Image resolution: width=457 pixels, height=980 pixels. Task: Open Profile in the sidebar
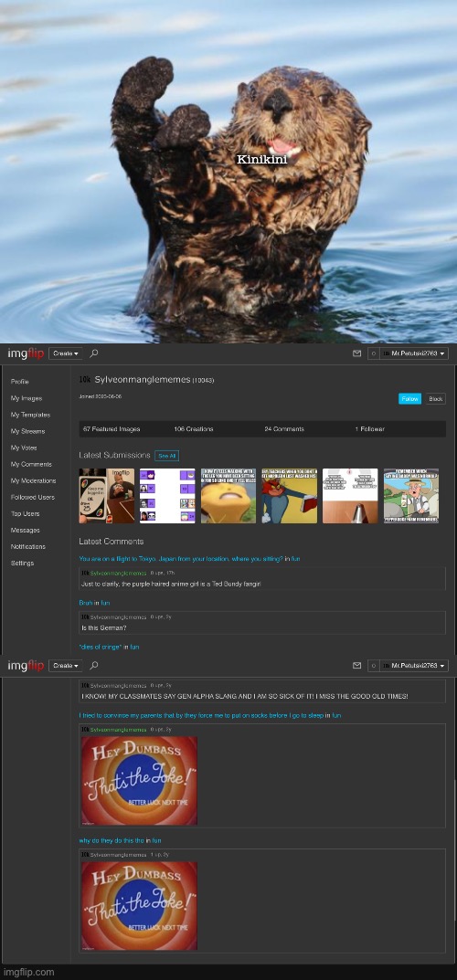[20, 382]
